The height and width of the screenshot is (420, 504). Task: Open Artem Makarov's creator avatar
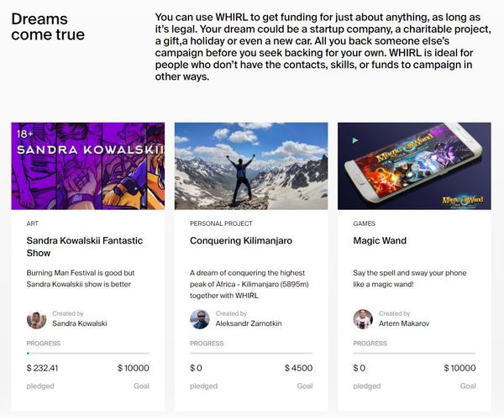[x=363, y=319]
